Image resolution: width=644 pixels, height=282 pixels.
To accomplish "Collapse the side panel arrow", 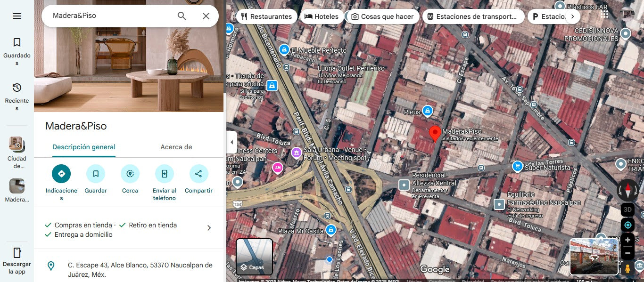I will click(x=231, y=142).
